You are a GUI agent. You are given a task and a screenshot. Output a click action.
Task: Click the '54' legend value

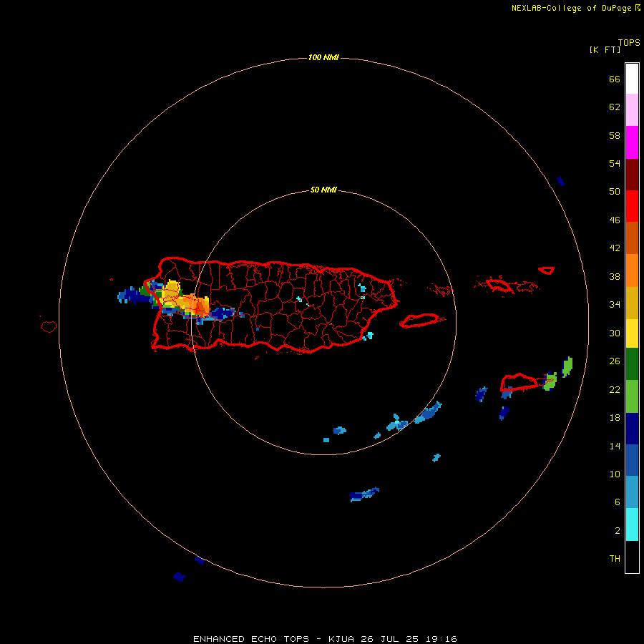coord(615,163)
